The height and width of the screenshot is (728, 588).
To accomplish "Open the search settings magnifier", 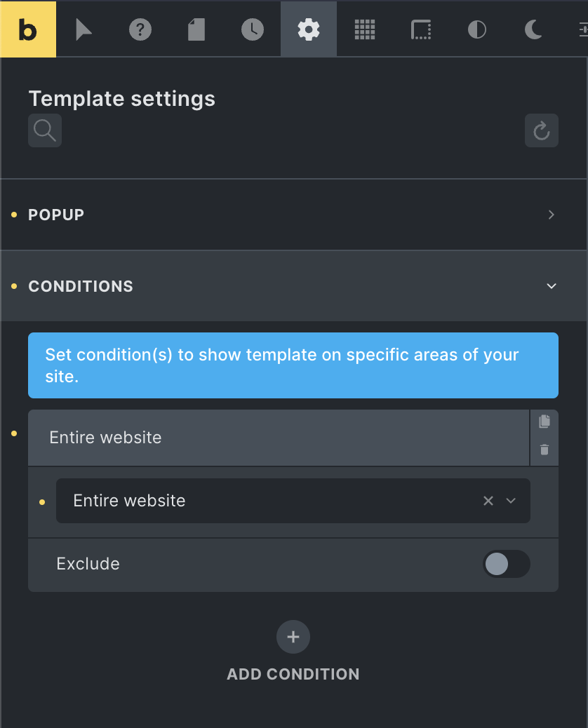I will click(45, 130).
